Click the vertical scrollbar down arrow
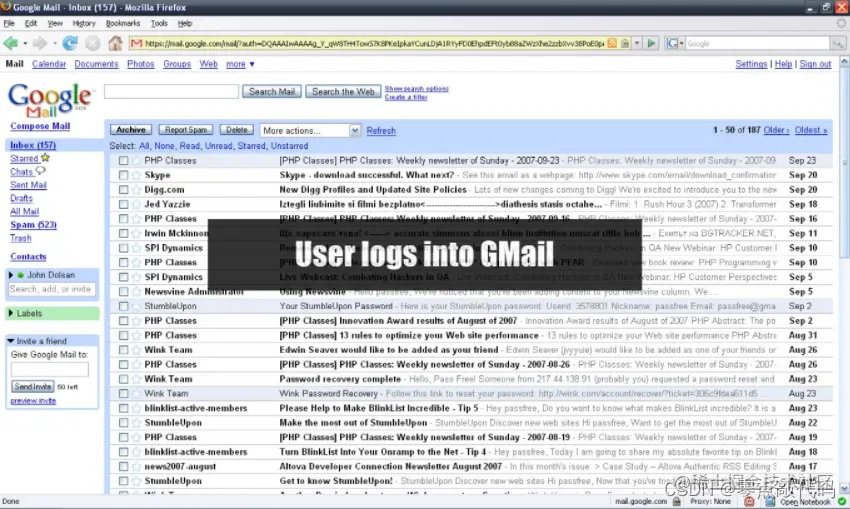850x509 pixels. pyautogui.click(x=844, y=488)
